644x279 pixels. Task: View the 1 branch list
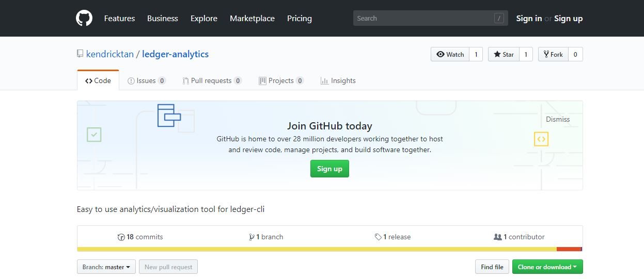[x=266, y=237]
